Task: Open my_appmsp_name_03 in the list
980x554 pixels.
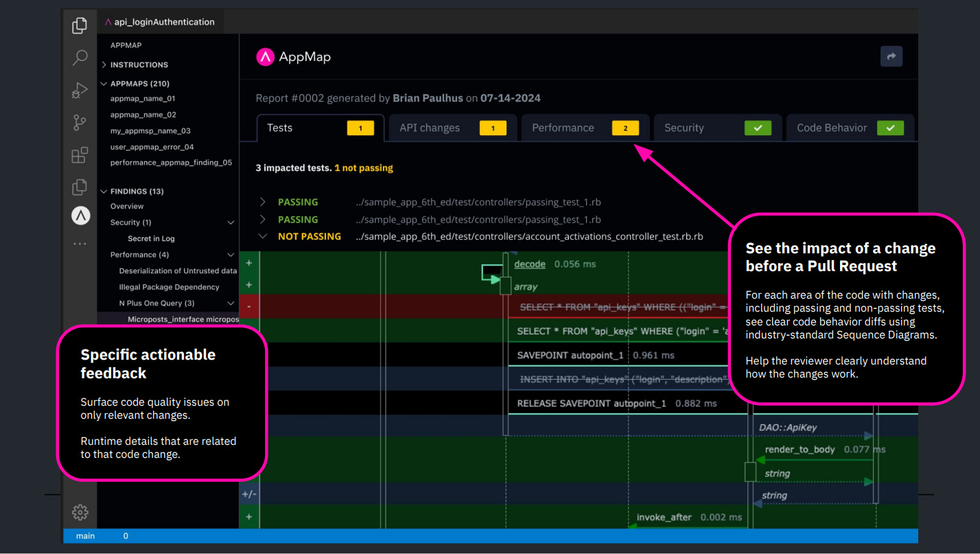Action: [x=150, y=130]
